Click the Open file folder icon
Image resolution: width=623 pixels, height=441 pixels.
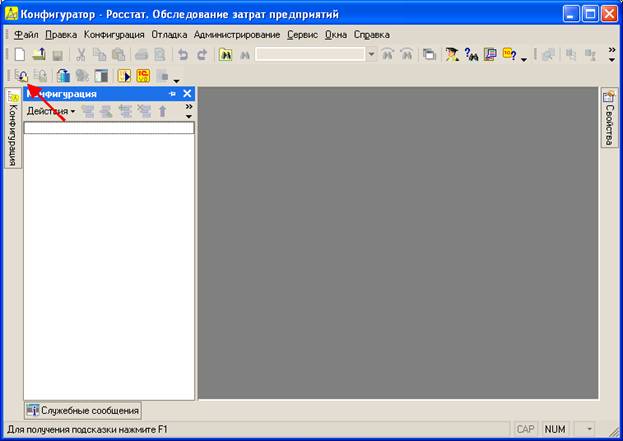click(x=39, y=54)
